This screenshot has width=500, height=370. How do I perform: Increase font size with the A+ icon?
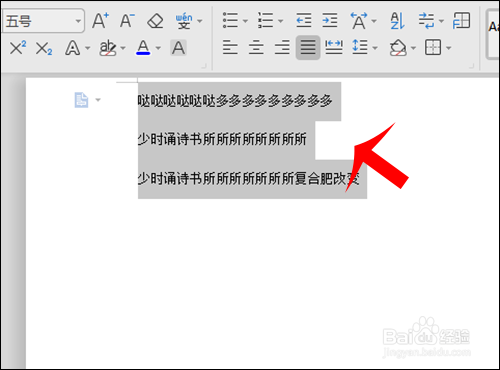[x=100, y=21]
